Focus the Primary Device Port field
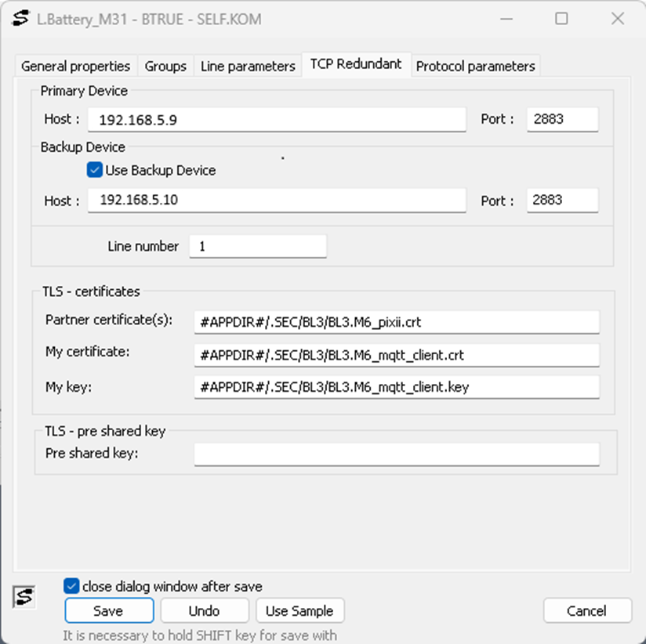Image resolution: width=646 pixels, height=644 pixels. click(562, 120)
